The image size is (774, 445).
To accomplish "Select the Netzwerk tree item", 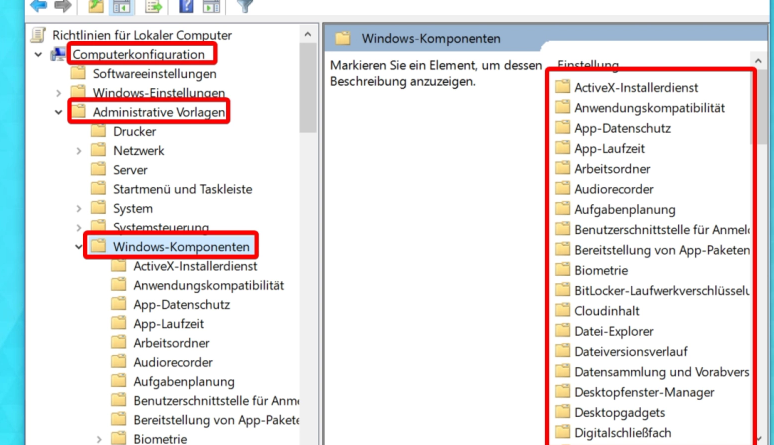I will click(139, 151).
